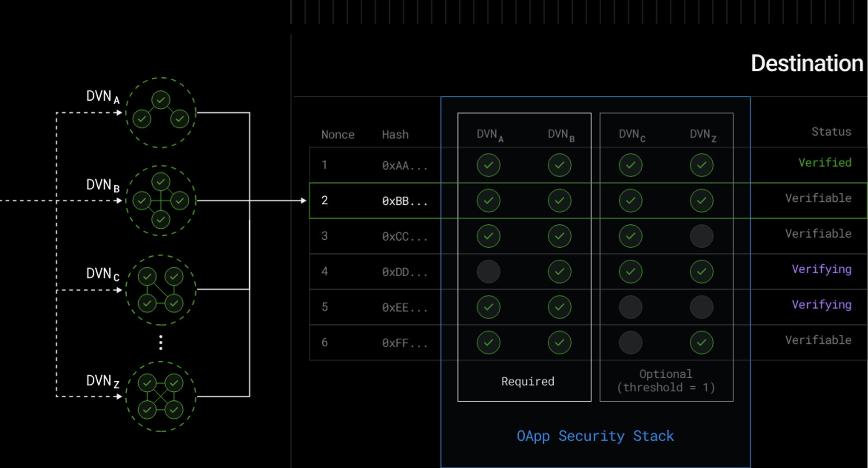Toggle empty DVN Z circle in nonce 3 row
The height and width of the screenshot is (468, 868).
click(701, 236)
